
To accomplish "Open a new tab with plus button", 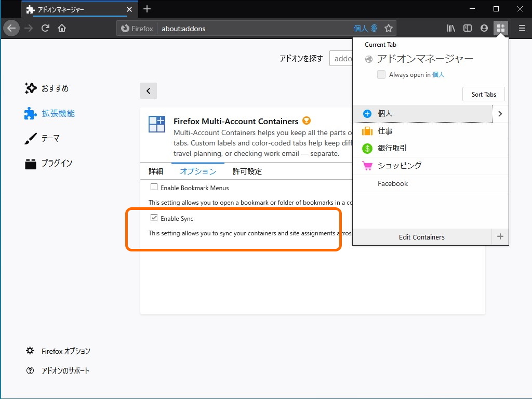I will tap(147, 9).
